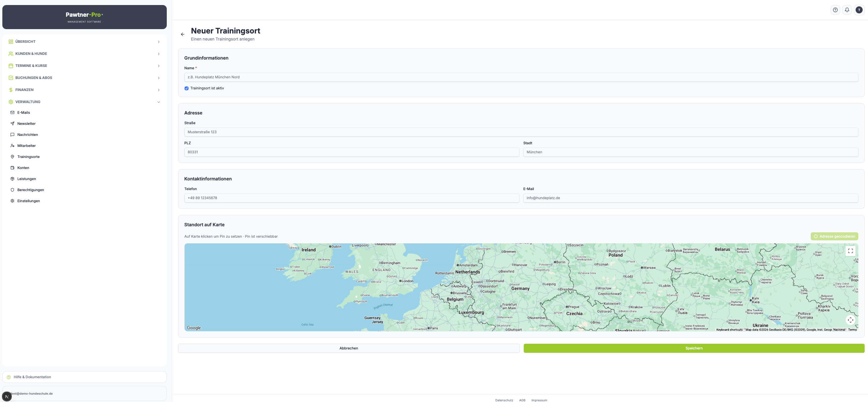Click the Einstellungen cog icon
This screenshot has height=402, width=868.
coord(12,201)
